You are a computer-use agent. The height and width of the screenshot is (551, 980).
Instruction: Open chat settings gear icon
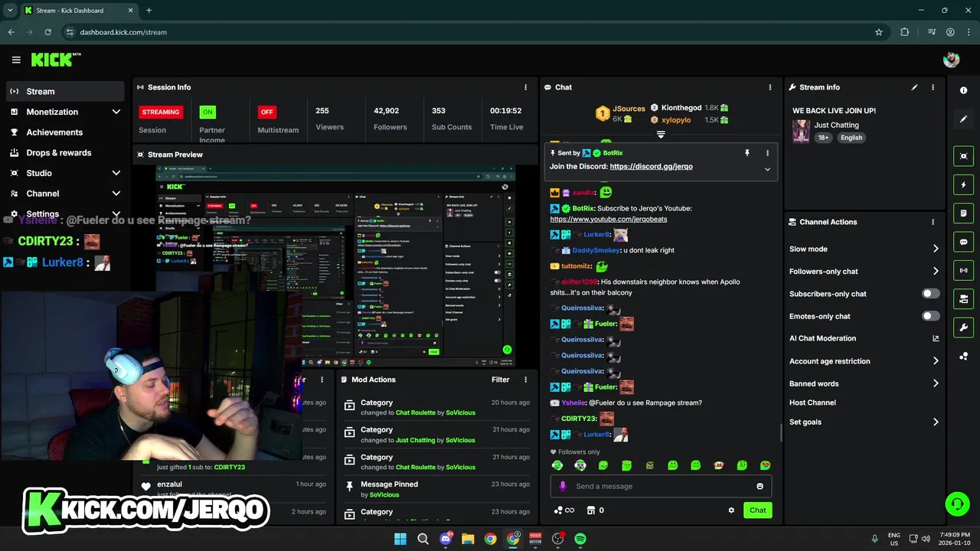(x=731, y=510)
